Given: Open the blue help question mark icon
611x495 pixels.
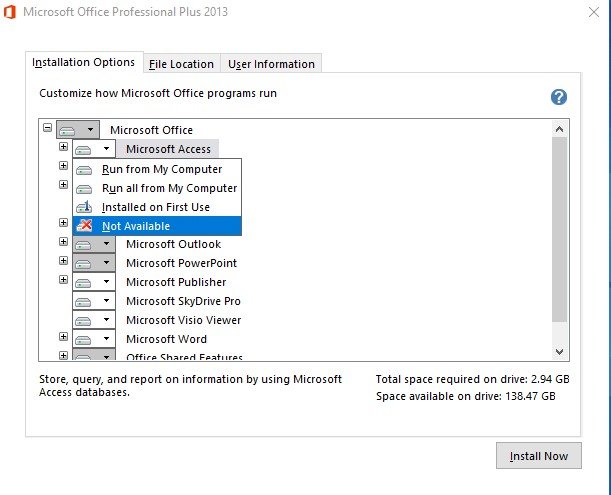Looking at the screenshot, I should click(559, 97).
